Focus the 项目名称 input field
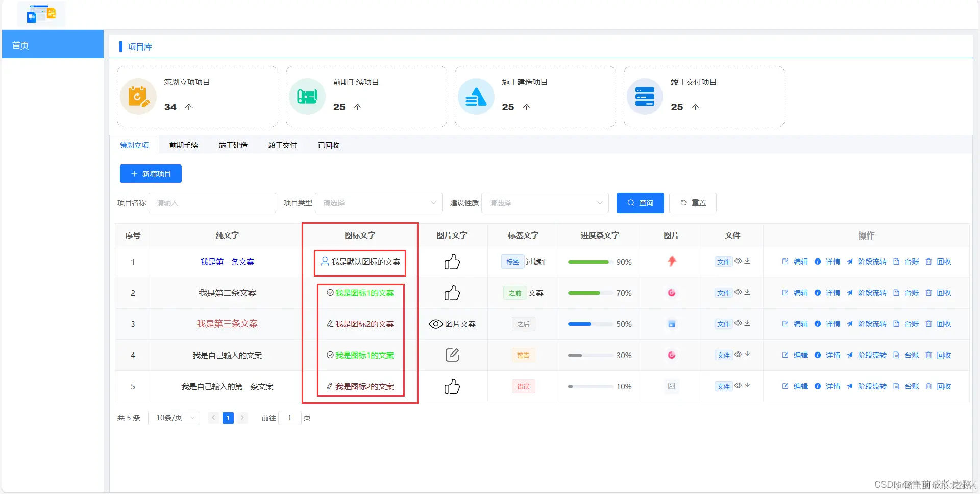Image resolution: width=980 pixels, height=494 pixels. [212, 203]
